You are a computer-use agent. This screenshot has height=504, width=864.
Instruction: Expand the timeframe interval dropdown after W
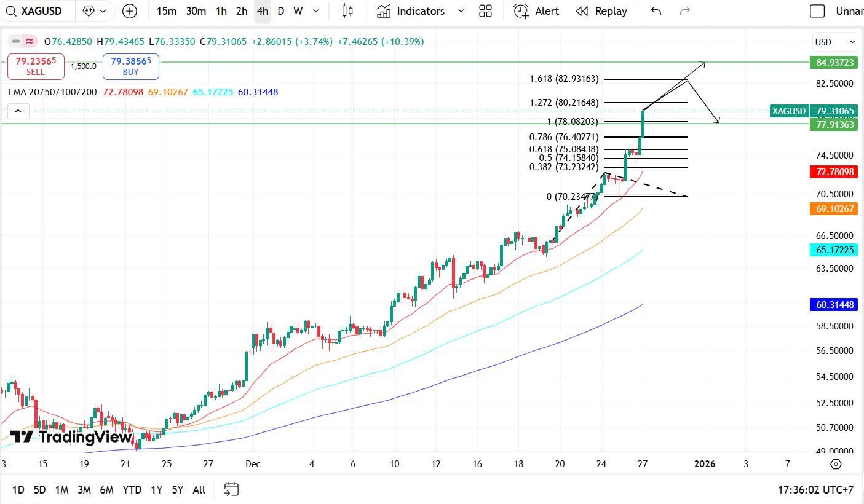(x=316, y=11)
